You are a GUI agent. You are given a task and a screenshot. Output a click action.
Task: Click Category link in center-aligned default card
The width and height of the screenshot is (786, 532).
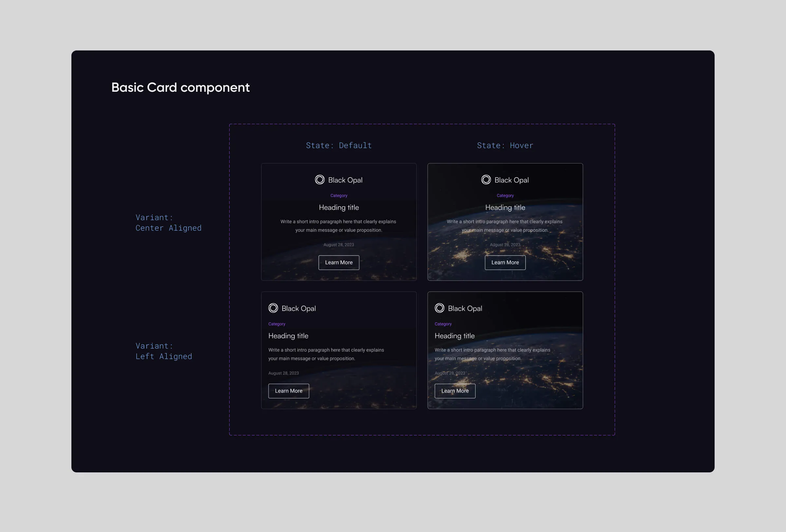pos(339,196)
